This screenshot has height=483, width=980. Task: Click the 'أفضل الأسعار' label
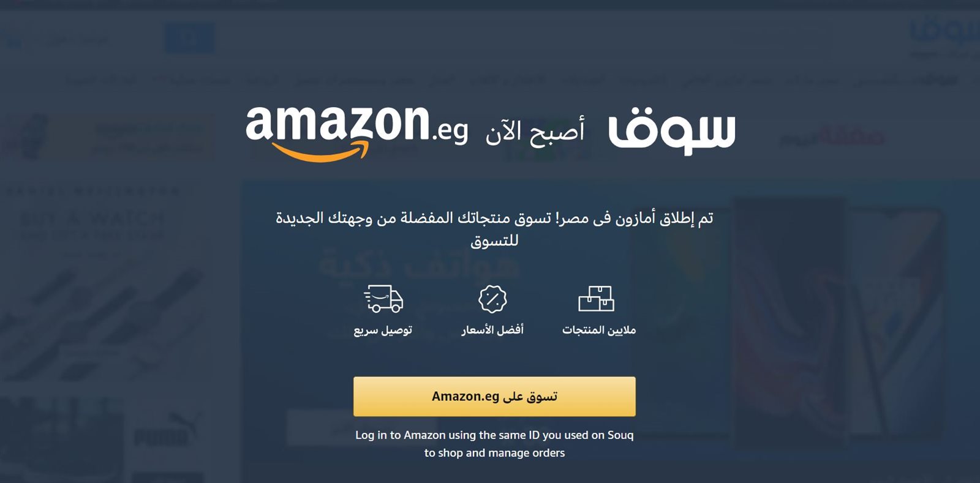(x=492, y=330)
